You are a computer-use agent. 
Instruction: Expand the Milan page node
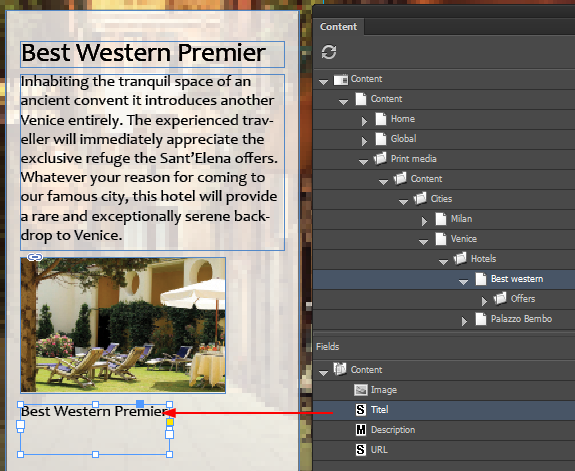pos(424,221)
